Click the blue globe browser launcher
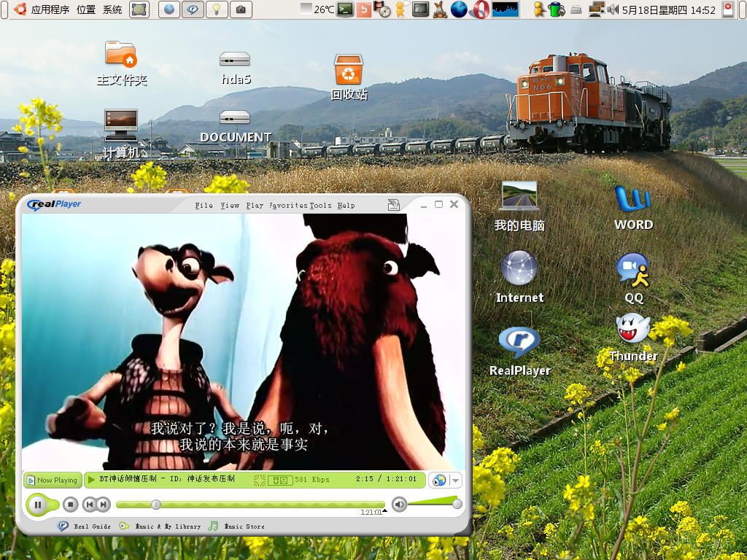Image resolution: width=747 pixels, height=560 pixels. [459, 9]
